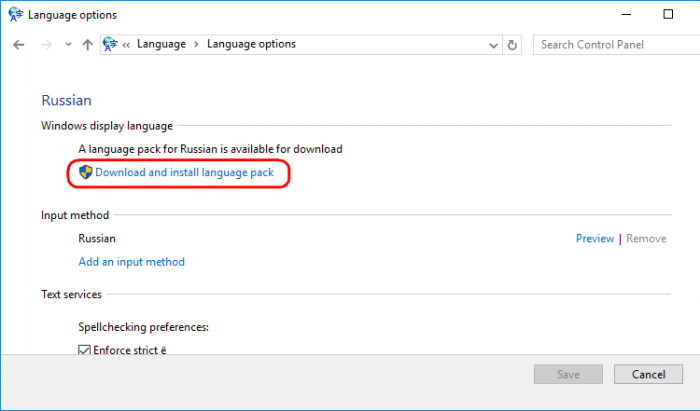Click the Russian heading text

pos(67,100)
